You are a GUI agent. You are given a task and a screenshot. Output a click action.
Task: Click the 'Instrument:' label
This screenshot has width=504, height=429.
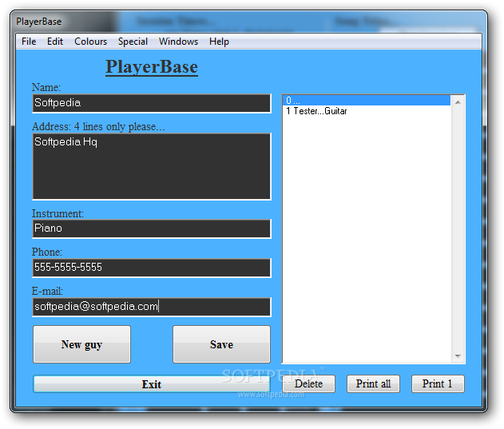point(58,213)
